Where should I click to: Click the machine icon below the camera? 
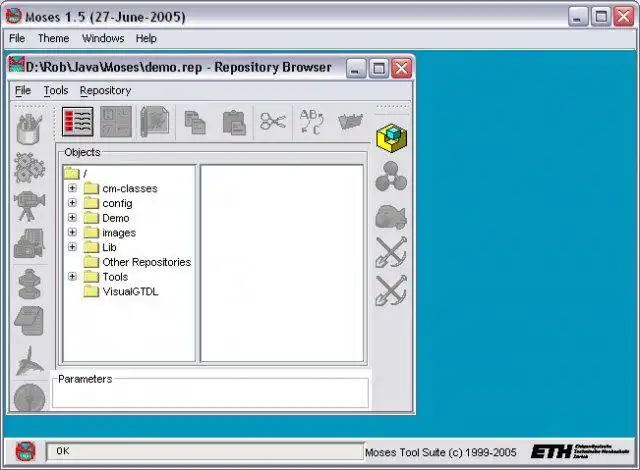point(29,244)
